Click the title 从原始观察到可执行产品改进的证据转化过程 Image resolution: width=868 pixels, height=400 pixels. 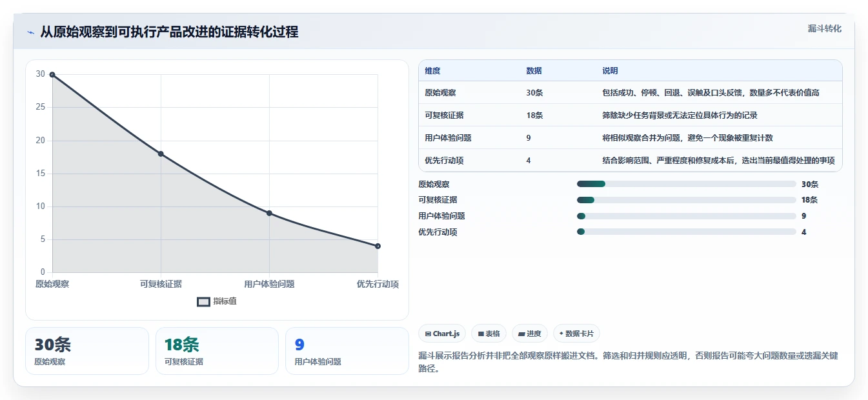pos(169,32)
